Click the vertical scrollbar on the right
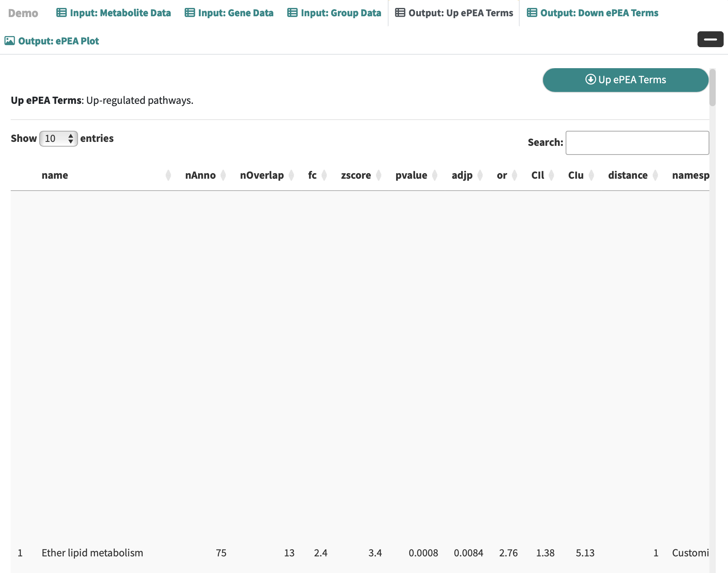728x573 pixels. pyautogui.click(x=712, y=88)
